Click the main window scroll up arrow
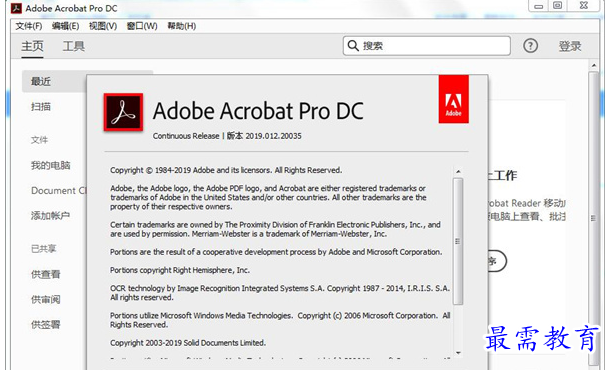This screenshot has height=370, width=607. [593, 66]
